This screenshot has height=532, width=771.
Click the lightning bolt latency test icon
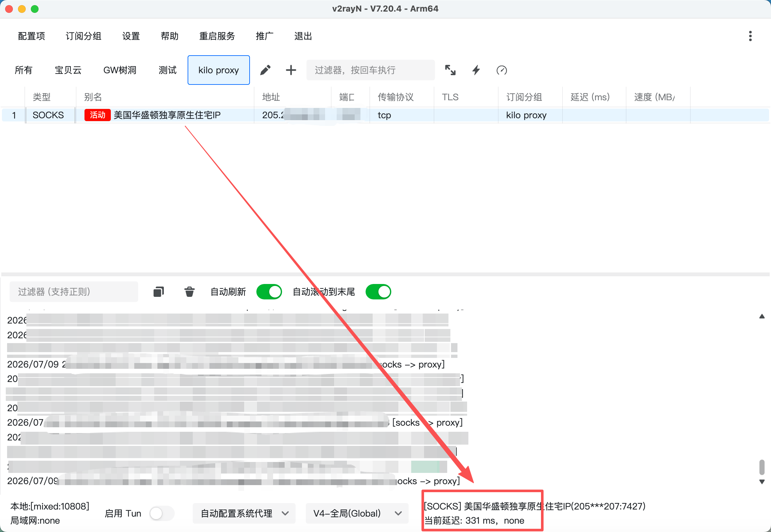tap(476, 70)
